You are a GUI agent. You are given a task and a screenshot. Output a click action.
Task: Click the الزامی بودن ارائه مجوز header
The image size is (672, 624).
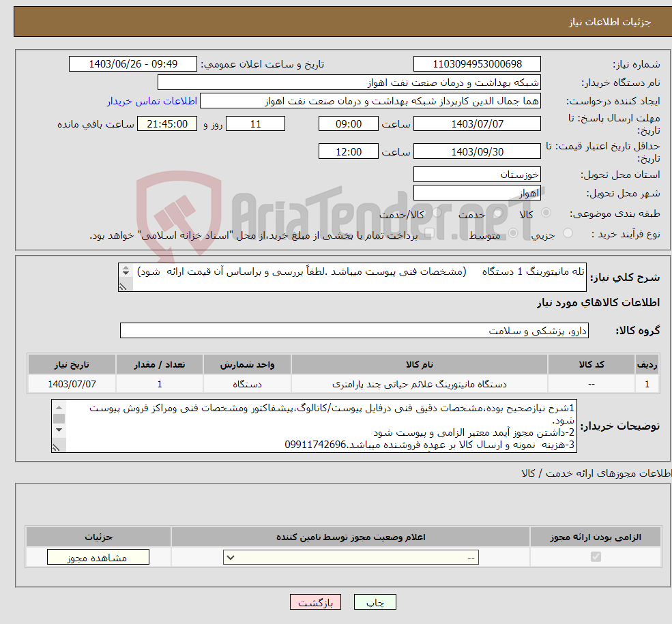tap(596, 537)
